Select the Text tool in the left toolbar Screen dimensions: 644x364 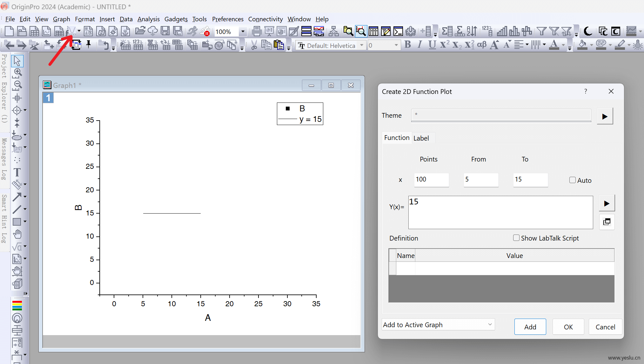[x=17, y=172]
